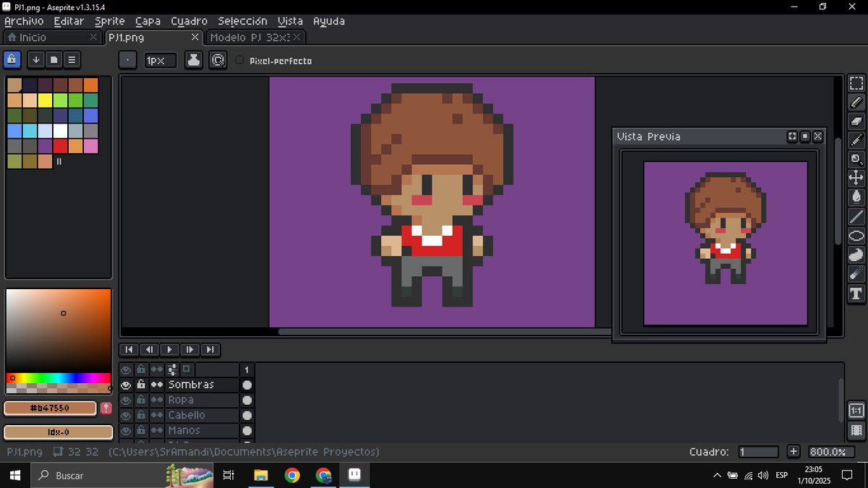This screenshot has width=868, height=488.
Task: Open the Sprite menu
Action: tap(110, 21)
